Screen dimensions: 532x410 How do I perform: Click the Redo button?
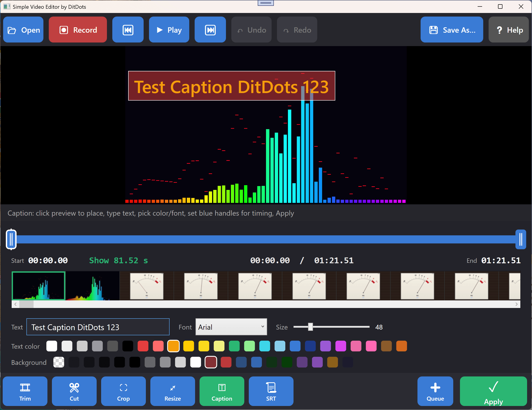[297, 30]
